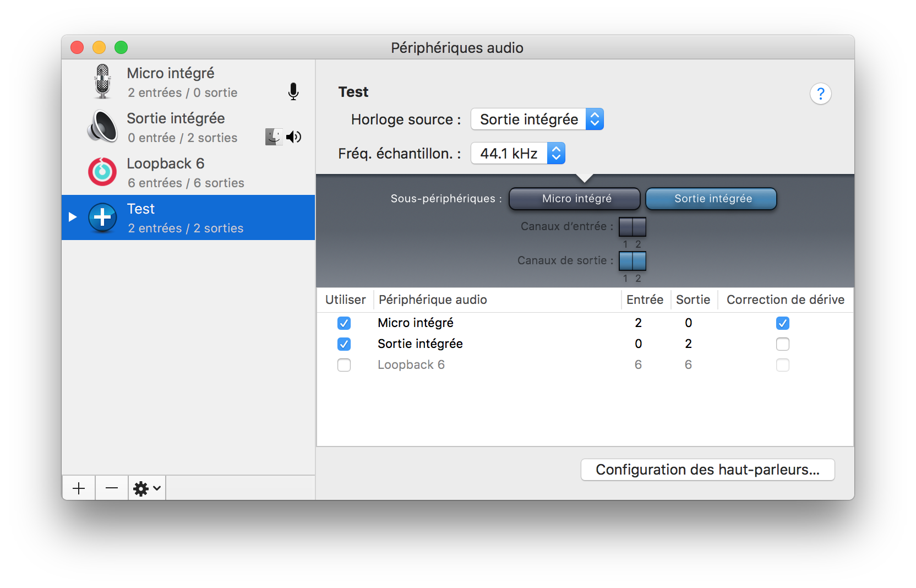Click the Canaux de sortie channel boxes
The width and height of the screenshot is (916, 588).
pos(632,261)
